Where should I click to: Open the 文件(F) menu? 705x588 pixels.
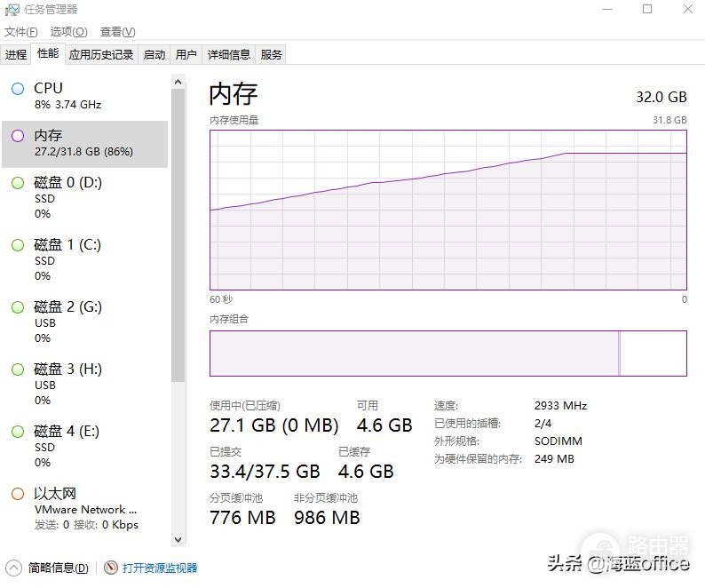point(21,32)
